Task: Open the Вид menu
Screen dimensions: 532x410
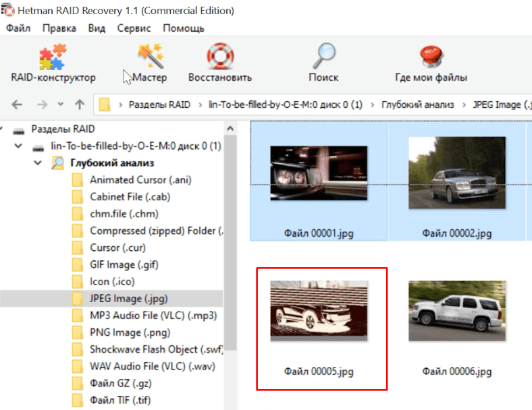Action: pyautogui.click(x=97, y=28)
